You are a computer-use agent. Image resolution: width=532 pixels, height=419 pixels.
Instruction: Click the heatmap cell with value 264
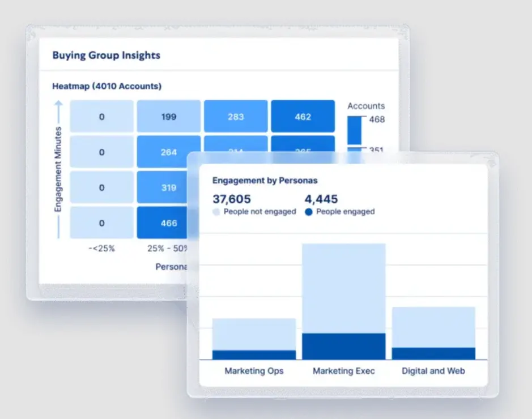[169, 152]
